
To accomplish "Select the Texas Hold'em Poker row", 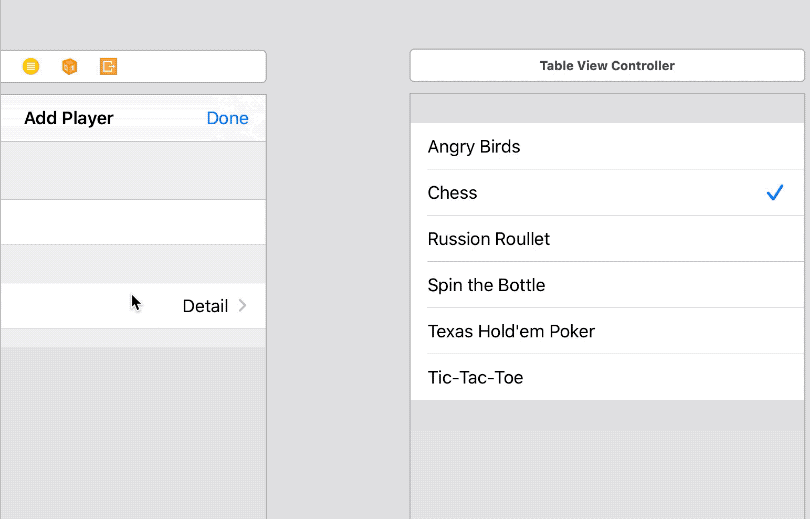I will 608,331.
